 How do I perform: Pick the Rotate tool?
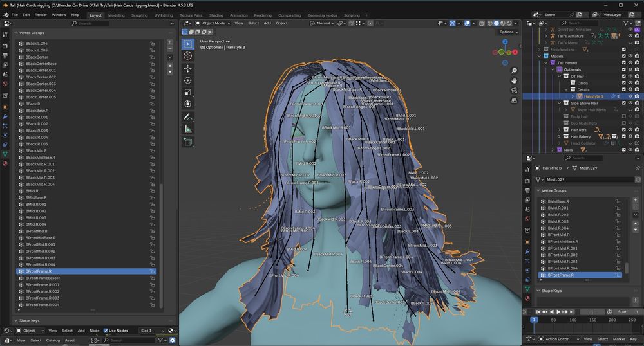187,80
